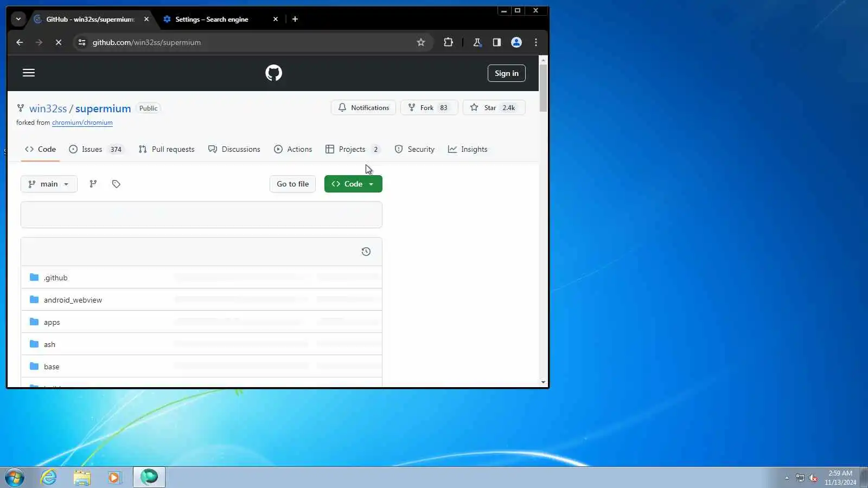The image size is (868, 488).
Task: Open the Windows Start menu
Action: [15, 477]
